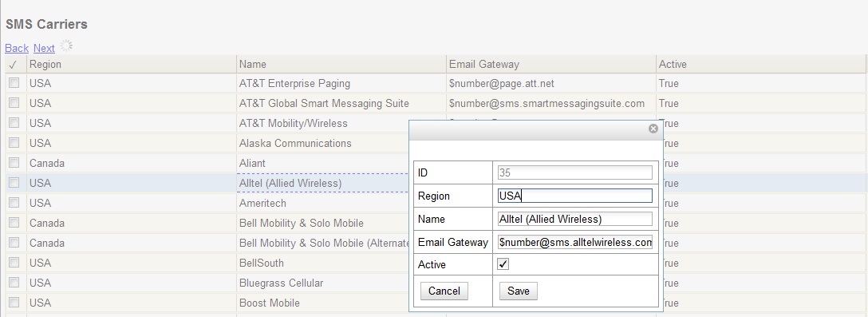Select the Alaska Communications row checkbox
This screenshot has width=868, height=317.
(x=14, y=142)
